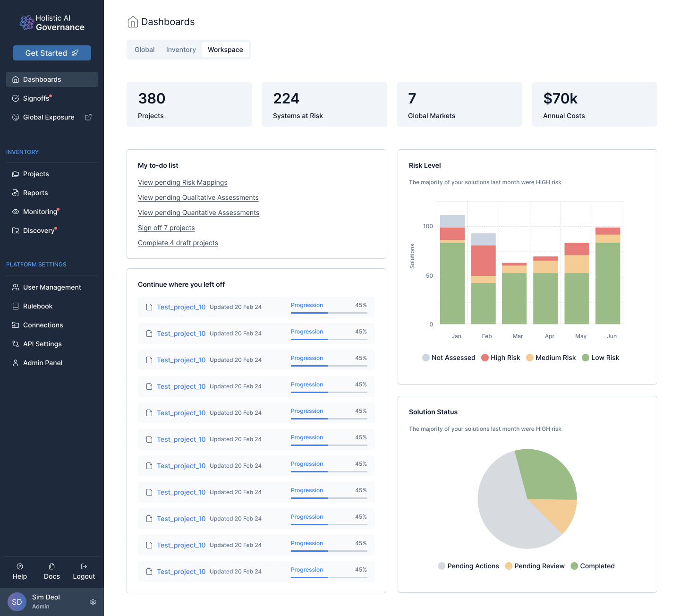Open API Settings in platform settings

click(x=42, y=344)
